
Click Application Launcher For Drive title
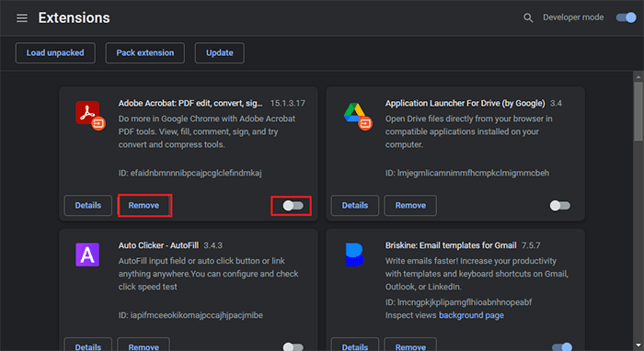(x=465, y=103)
